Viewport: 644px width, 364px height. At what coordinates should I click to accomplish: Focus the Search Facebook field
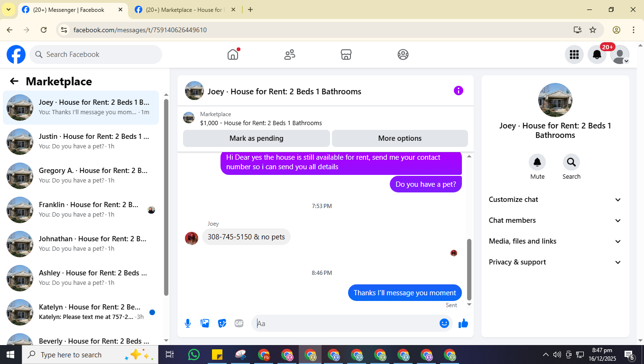(x=96, y=55)
